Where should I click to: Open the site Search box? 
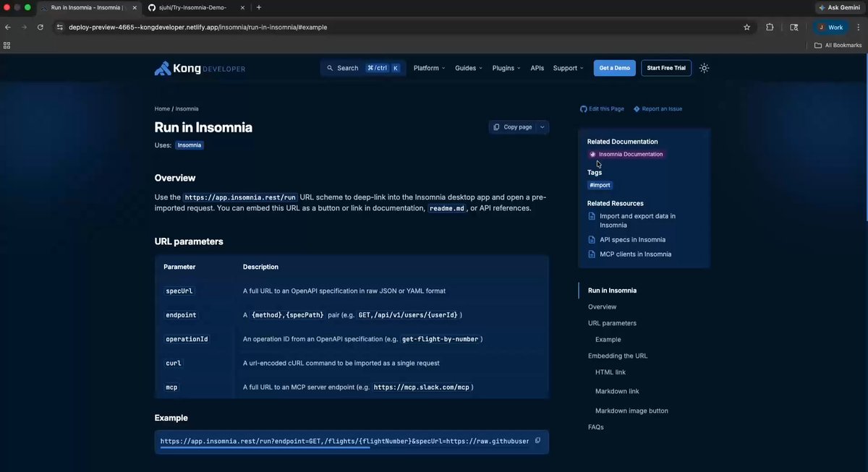point(363,68)
